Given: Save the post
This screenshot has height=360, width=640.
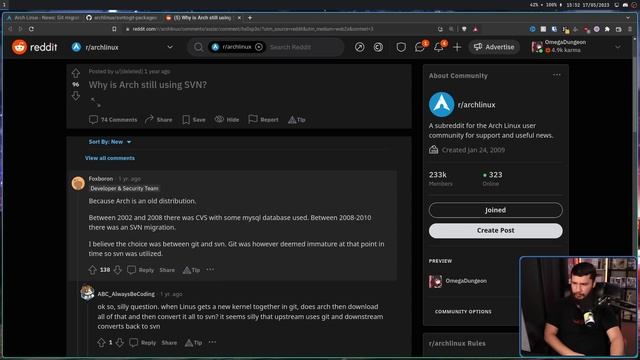Looking at the screenshot, I should tap(194, 120).
